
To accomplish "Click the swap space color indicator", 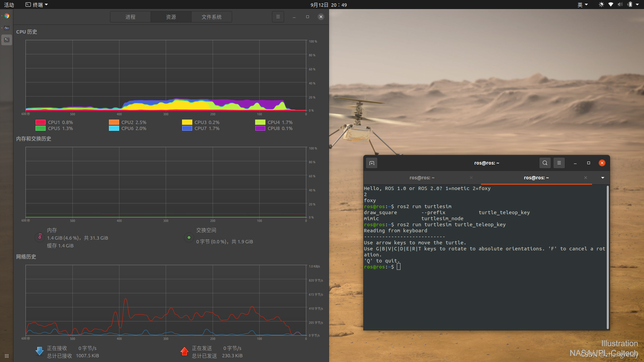I will tap(189, 237).
